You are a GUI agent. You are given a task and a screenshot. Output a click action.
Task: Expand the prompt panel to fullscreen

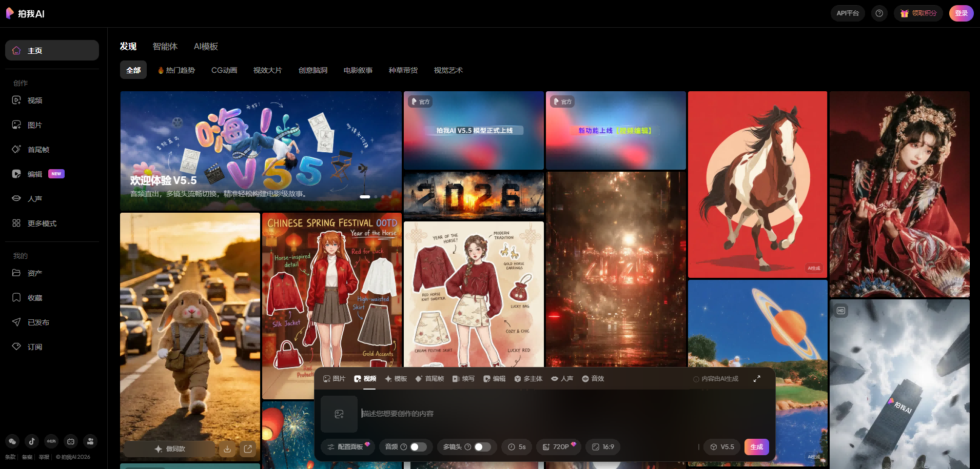(x=757, y=379)
